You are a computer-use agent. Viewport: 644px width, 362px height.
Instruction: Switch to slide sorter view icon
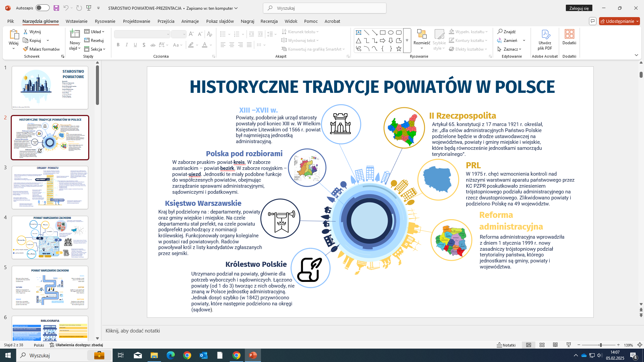[x=542, y=345]
